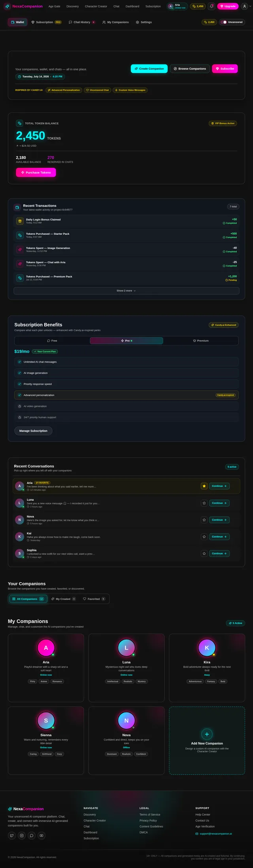
Task: Switch to the Subscription PRO tab
Action: point(46,22)
